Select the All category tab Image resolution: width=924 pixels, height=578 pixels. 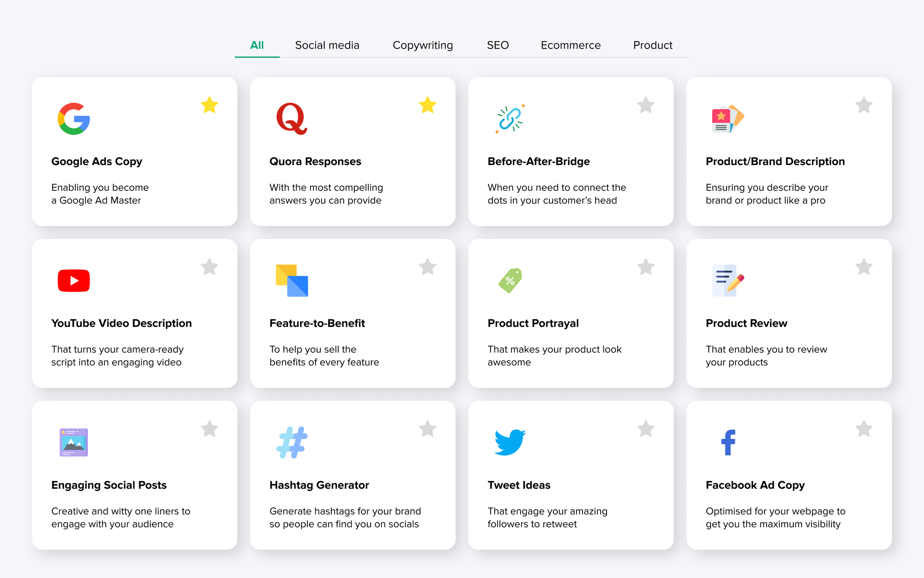(257, 45)
